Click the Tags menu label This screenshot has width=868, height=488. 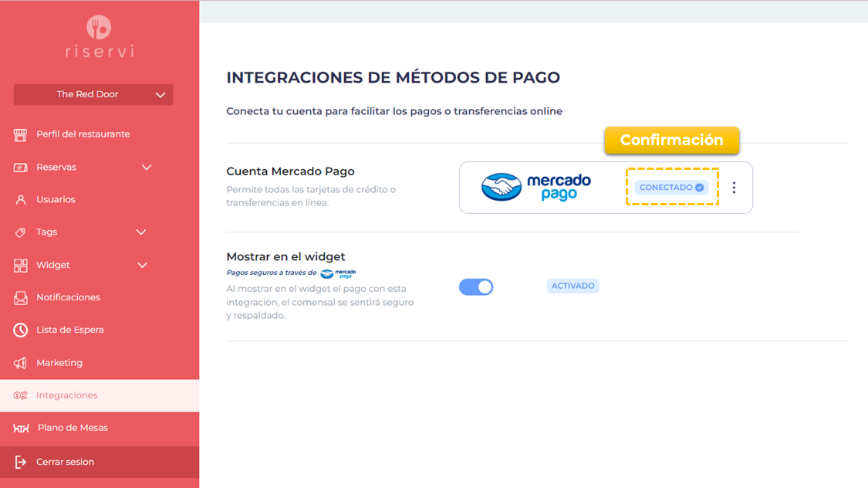pos(47,232)
